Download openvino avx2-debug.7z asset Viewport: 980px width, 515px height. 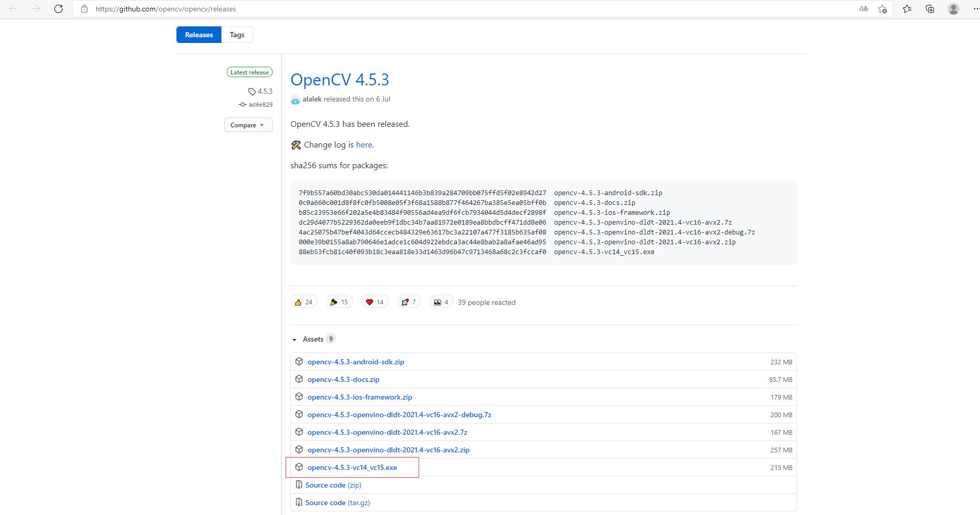399,415
